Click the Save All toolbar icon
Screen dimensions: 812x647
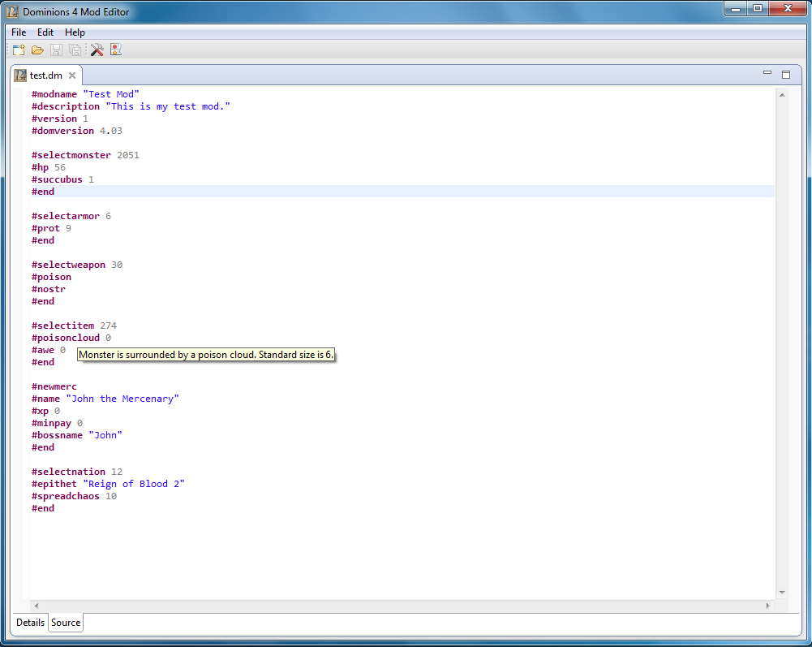tap(75, 50)
